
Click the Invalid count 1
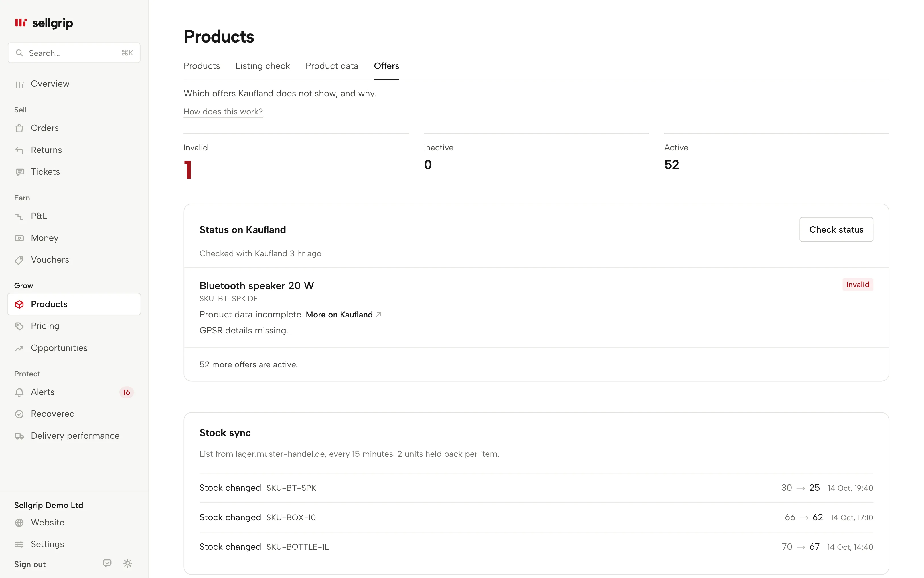click(x=187, y=170)
